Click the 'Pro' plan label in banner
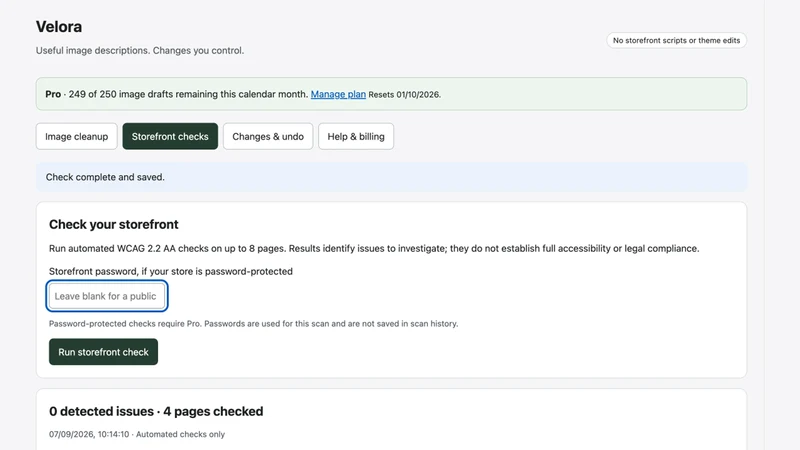 (53, 94)
